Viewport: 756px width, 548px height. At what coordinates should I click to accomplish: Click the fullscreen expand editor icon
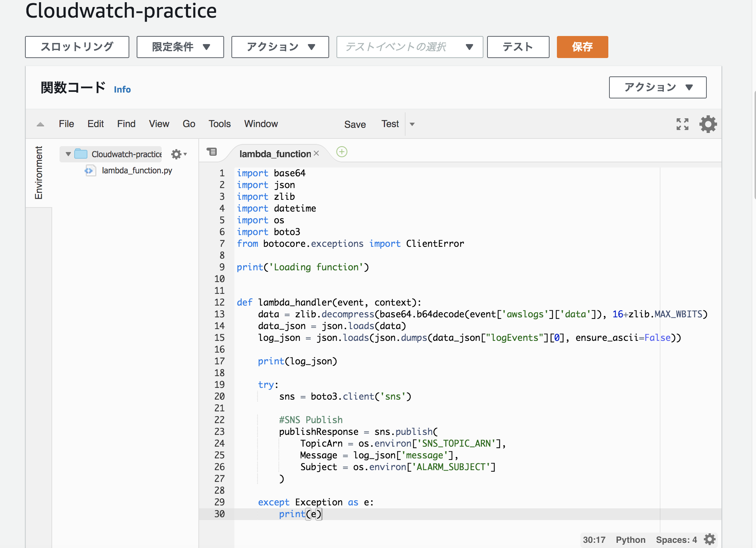(x=682, y=124)
